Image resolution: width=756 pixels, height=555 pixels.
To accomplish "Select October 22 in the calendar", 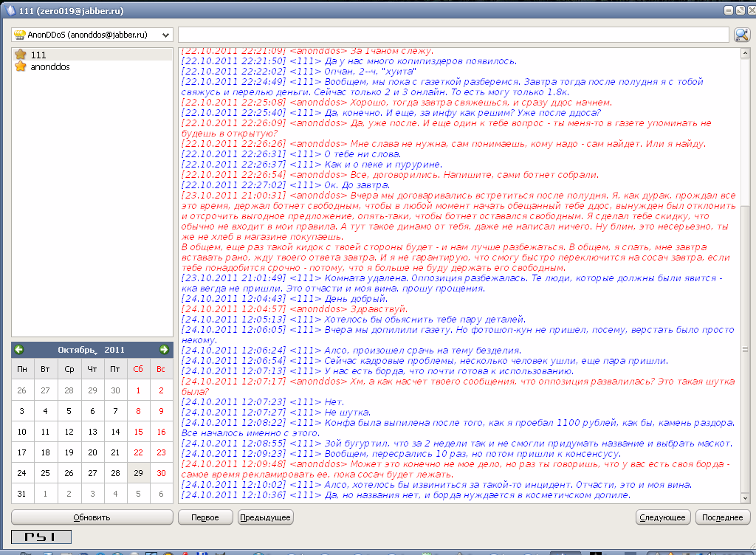I will click(138, 452).
